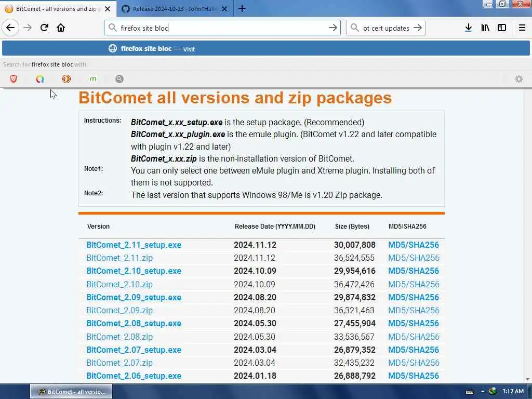Search with the colorful Q engine icon
532x399 pixels.
tap(40, 79)
